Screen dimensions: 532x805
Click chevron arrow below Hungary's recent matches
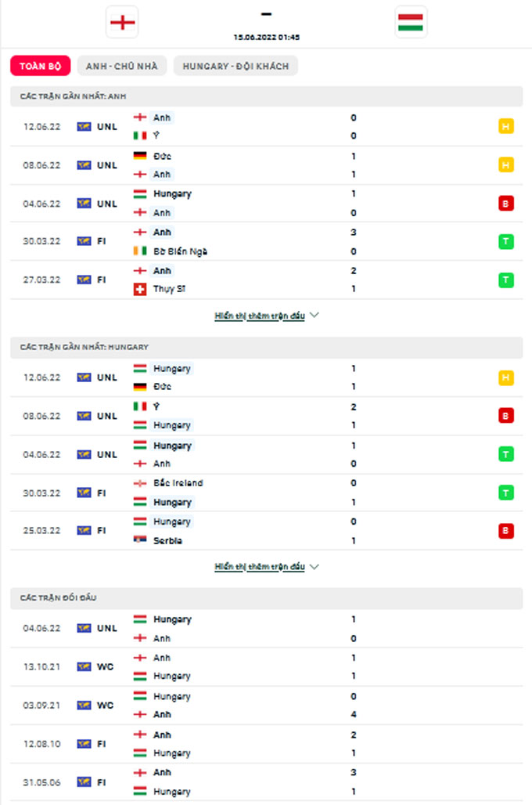click(315, 566)
